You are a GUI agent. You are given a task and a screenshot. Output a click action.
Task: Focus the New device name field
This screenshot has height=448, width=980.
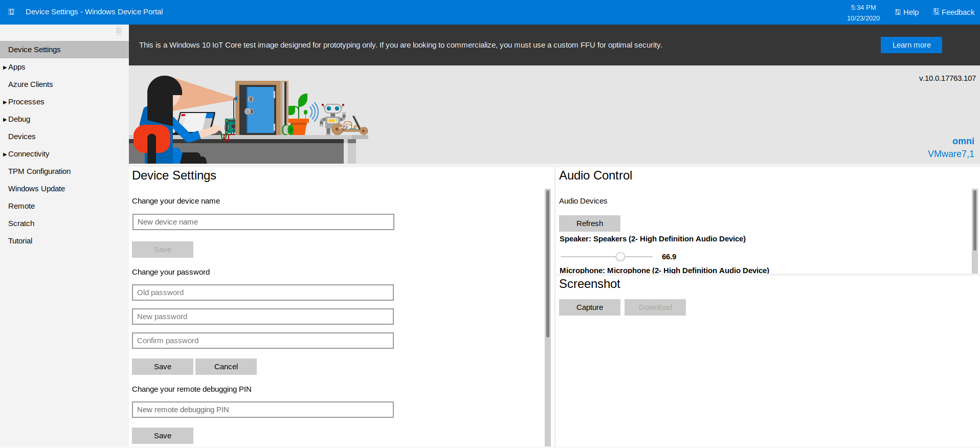coord(263,222)
